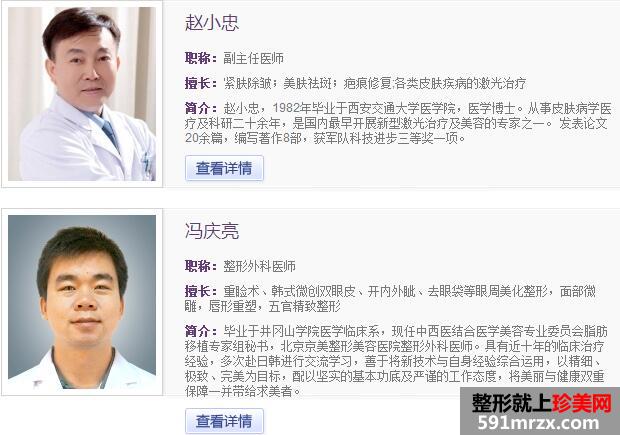This screenshot has height=435, width=620.
Task: Select the 整形外科医师 title text
Action: tap(259, 266)
